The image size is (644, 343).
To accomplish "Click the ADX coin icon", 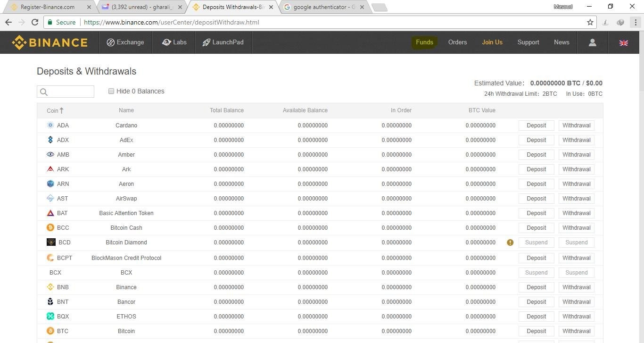I will (x=50, y=140).
